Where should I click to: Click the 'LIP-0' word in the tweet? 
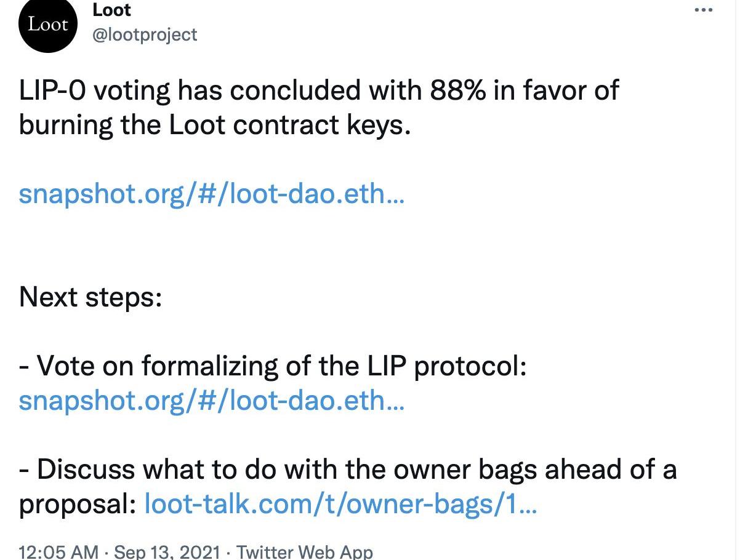pos(53,91)
